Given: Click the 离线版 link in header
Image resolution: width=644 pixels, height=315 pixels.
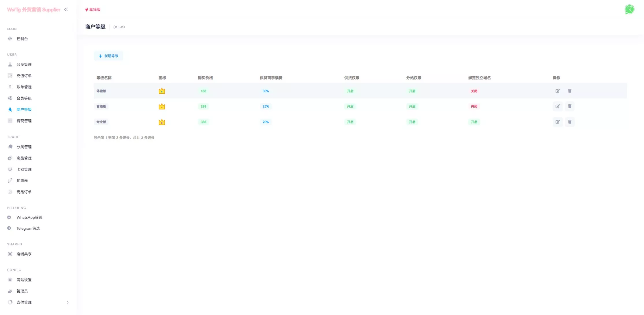Looking at the screenshot, I should tap(93, 10).
